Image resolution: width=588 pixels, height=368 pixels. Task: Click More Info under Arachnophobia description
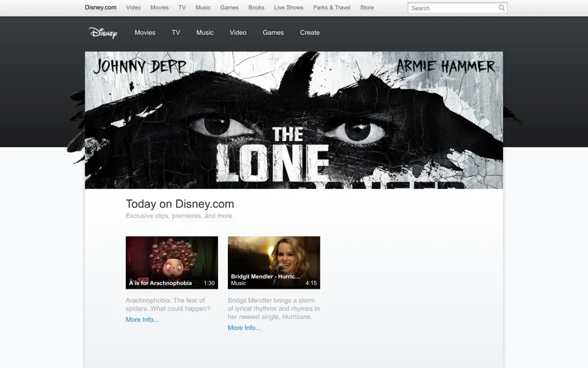(x=142, y=320)
